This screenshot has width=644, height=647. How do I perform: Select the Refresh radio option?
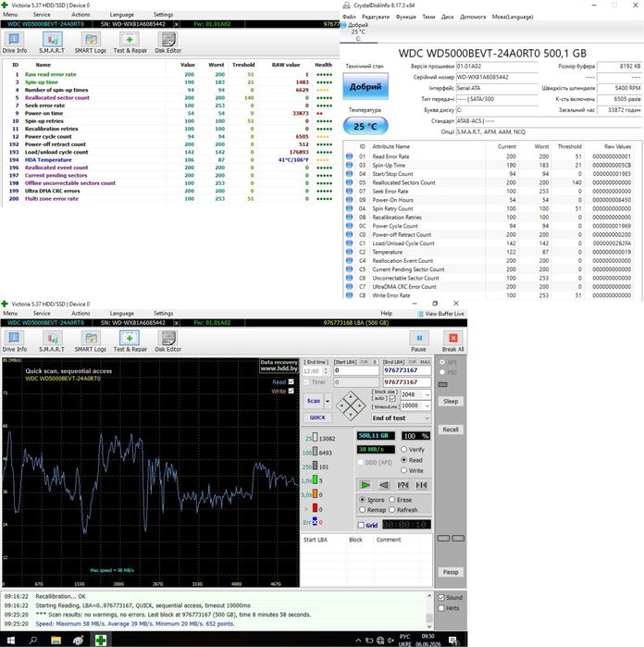392,510
